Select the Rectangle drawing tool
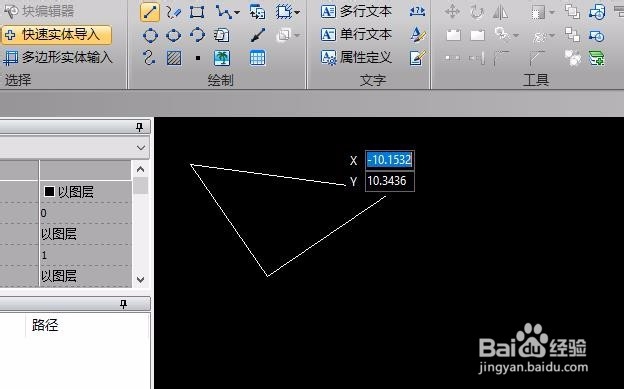 pos(197,12)
